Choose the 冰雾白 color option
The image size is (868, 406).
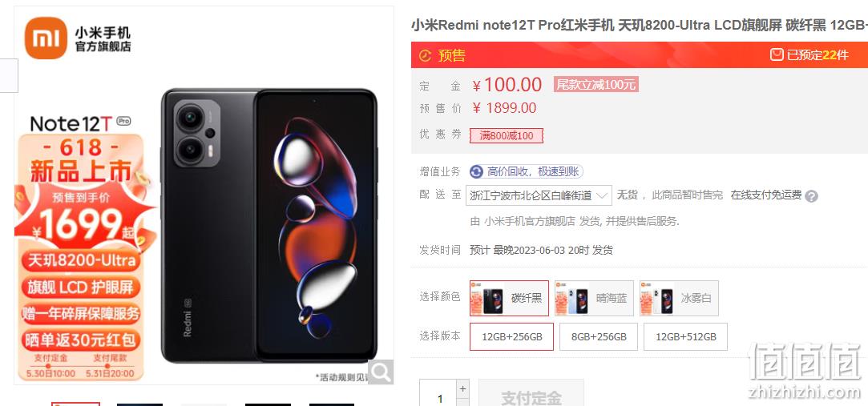679,298
